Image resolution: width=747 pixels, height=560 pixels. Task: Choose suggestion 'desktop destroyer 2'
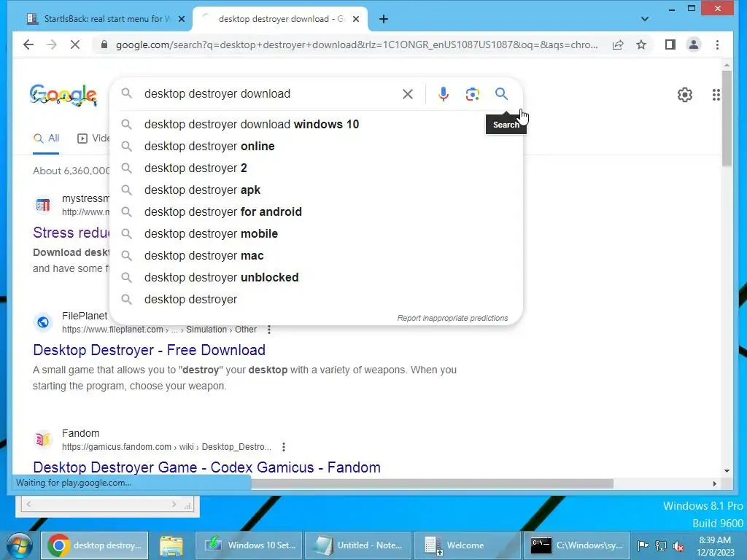point(316,168)
